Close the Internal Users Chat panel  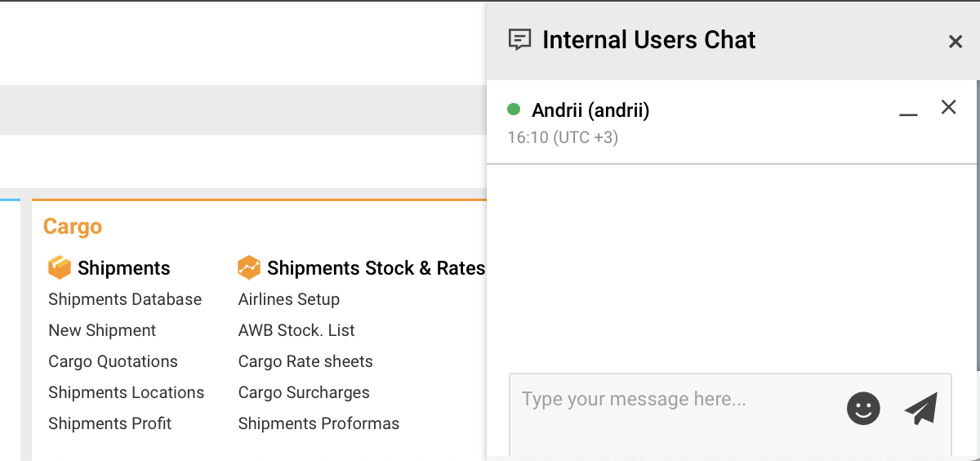(x=955, y=42)
